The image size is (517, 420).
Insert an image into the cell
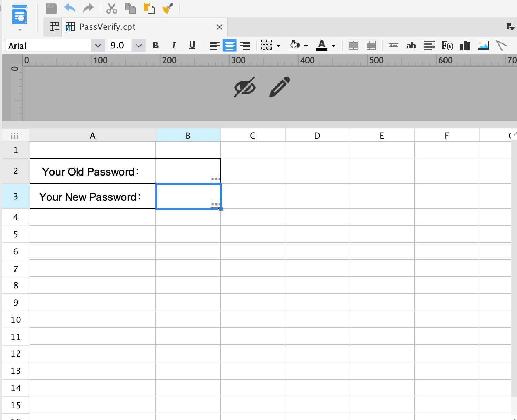[x=483, y=45]
